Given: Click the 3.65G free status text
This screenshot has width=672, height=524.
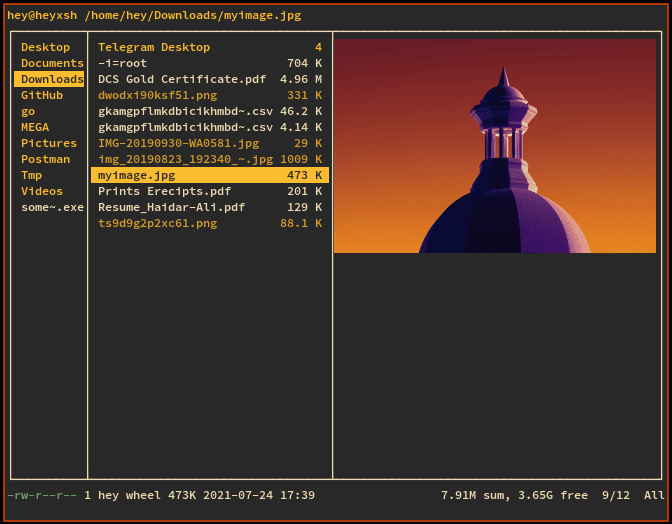Looking at the screenshot, I should (553, 495).
